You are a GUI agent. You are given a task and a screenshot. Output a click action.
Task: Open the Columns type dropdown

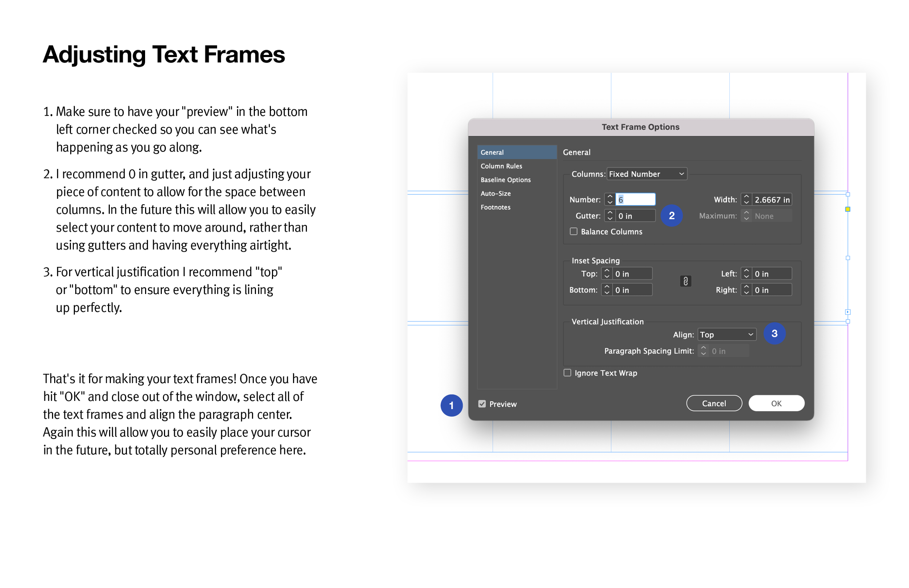[x=646, y=174]
